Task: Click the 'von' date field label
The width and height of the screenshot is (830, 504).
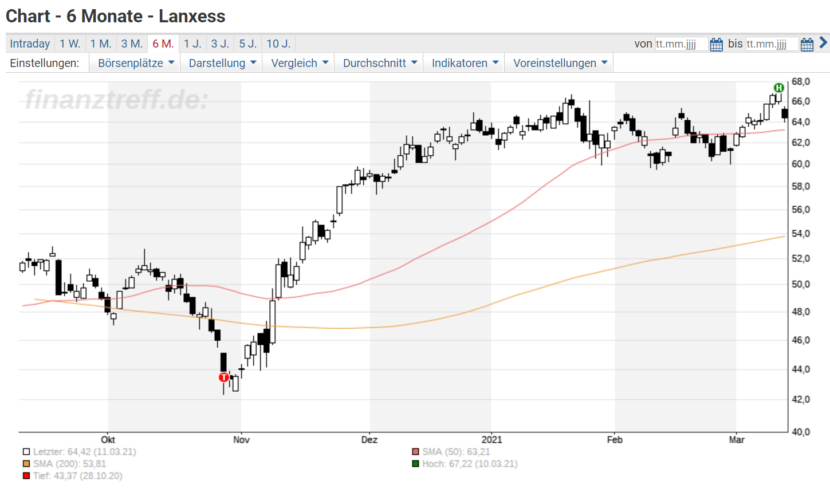Action: click(643, 44)
